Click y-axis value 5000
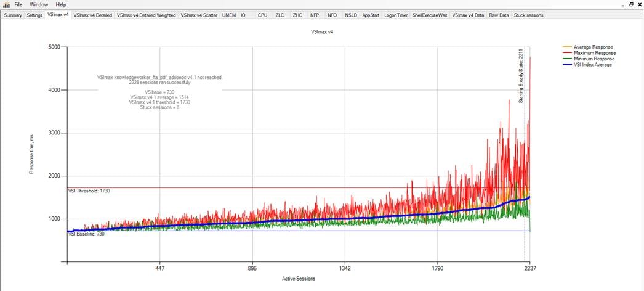 54,47
